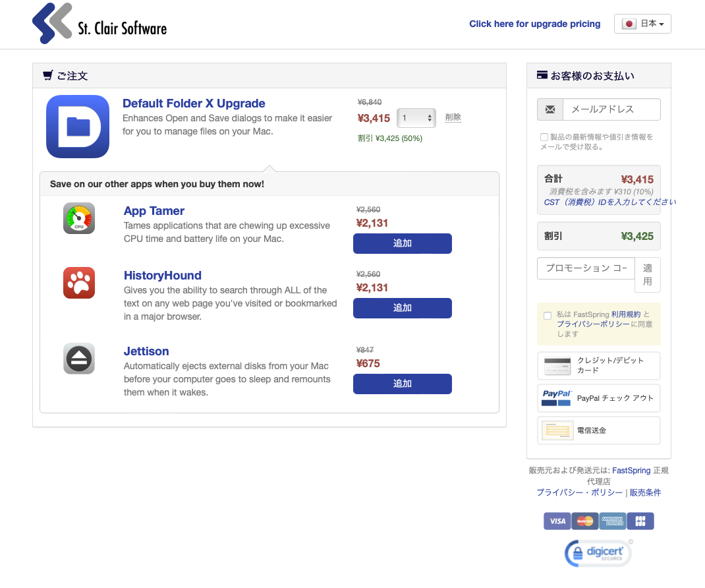Viewport: 705px width, 588px height.
Task: Click the Default Folder X price ¥3,415
Action: coord(374,118)
